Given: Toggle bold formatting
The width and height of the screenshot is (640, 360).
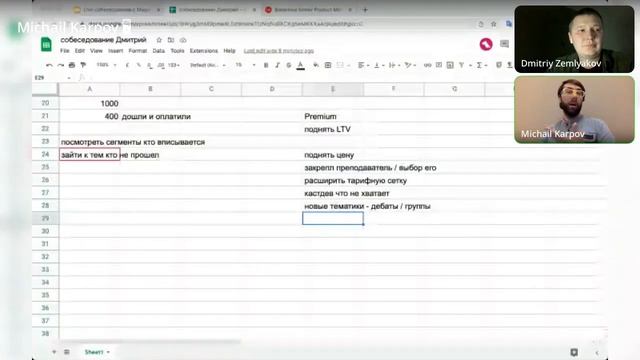Looking at the screenshot, I should (266, 65).
